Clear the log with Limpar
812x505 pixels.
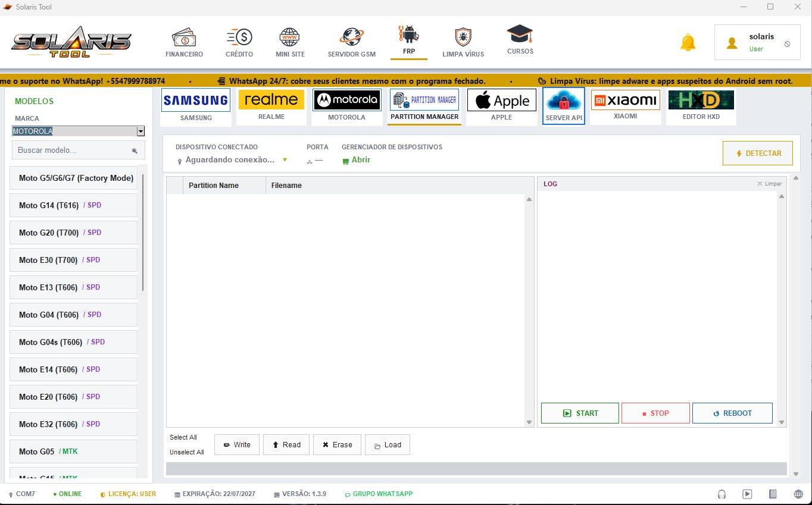pyautogui.click(x=770, y=184)
